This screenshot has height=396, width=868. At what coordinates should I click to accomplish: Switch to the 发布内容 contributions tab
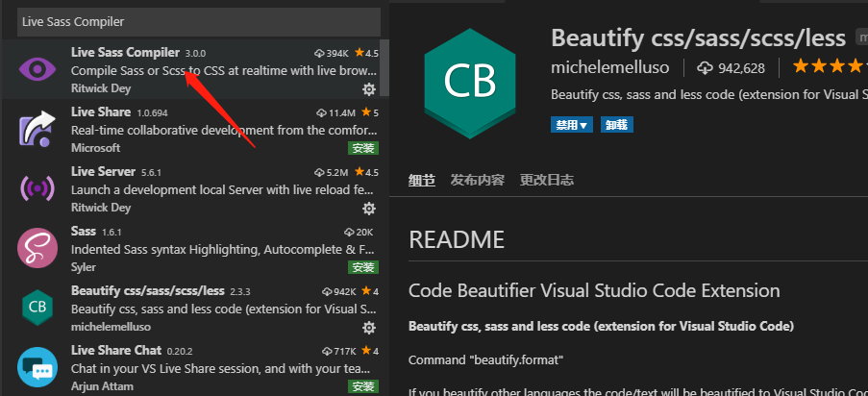tap(477, 180)
